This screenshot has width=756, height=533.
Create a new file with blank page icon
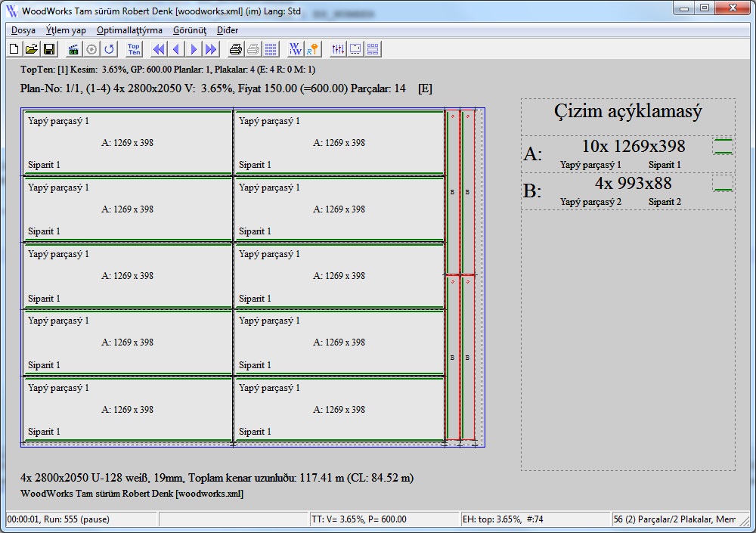tap(14, 48)
